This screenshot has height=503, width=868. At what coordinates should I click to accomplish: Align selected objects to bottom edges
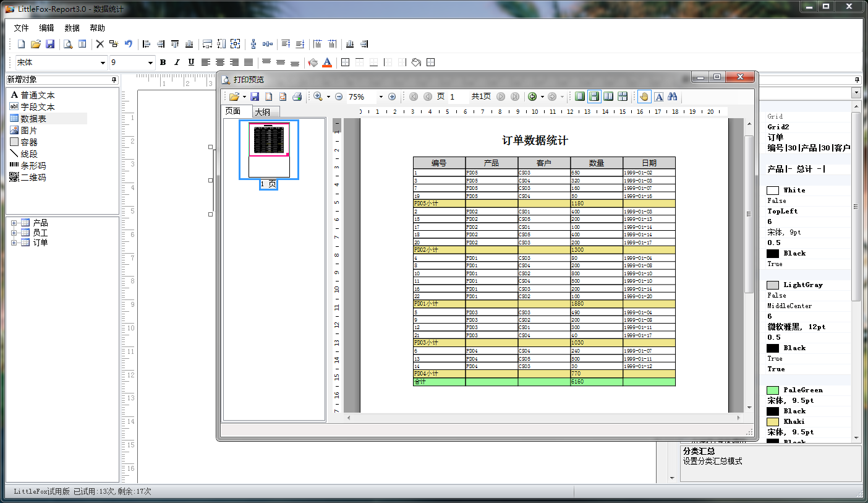tap(189, 44)
